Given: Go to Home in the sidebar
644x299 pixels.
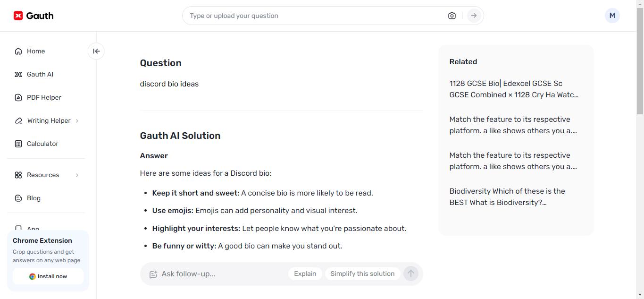Looking at the screenshot, I should point(36,51).
